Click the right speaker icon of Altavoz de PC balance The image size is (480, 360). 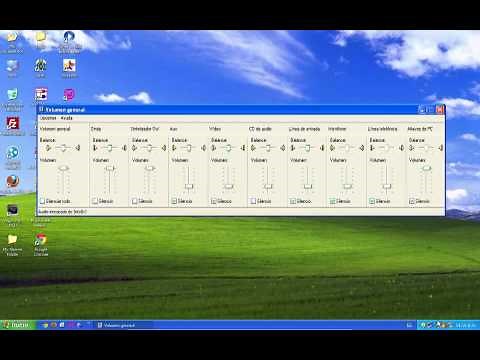(441, 148)
